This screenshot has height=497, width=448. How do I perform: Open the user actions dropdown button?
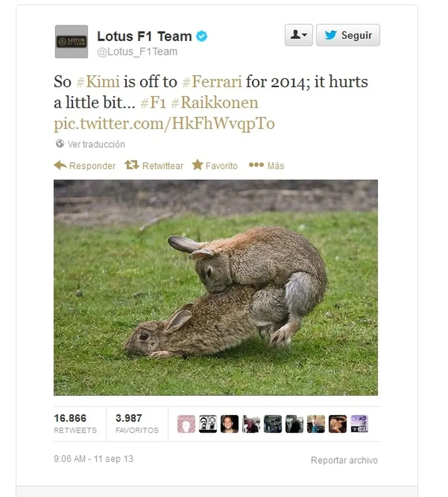(299, 35)
